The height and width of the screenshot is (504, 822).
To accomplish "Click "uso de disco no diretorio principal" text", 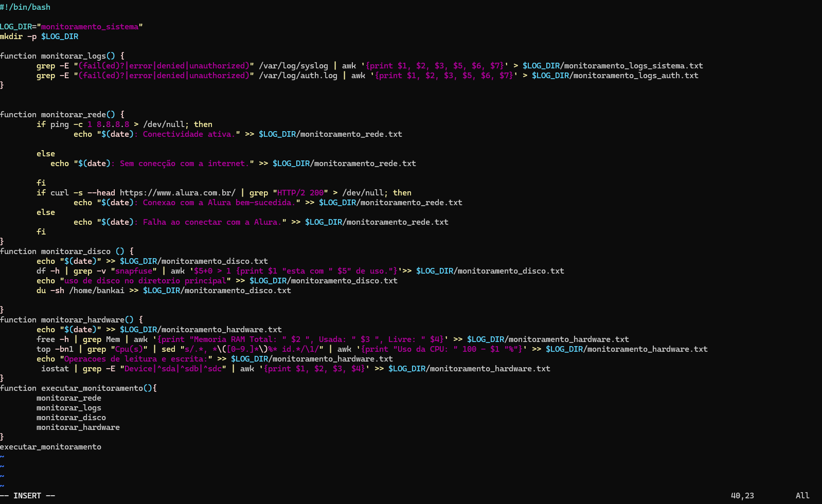I will [x=146, y=281].
